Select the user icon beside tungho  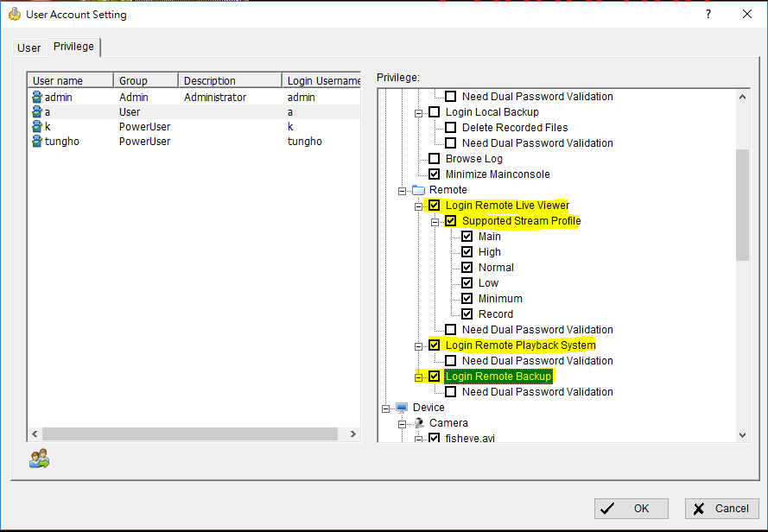pyautogui.click(x=37, y=142)
